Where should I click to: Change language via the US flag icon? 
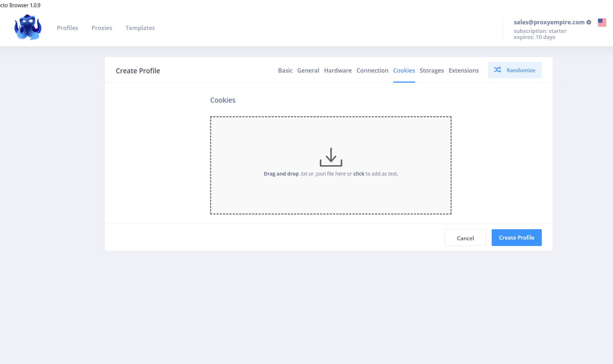coord(602,23)
